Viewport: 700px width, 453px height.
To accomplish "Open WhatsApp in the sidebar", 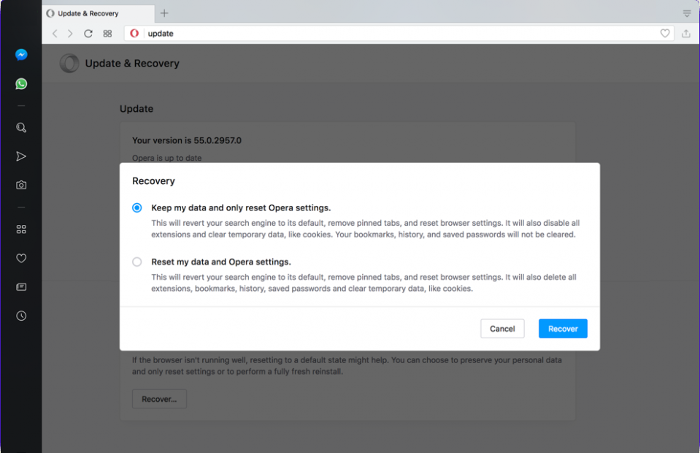I will point(21,84).
